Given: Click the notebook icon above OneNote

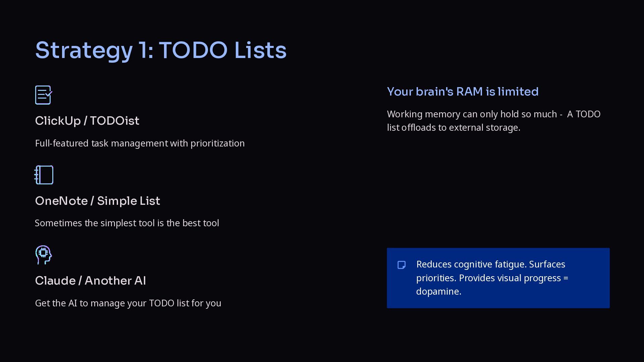Looking at the screenshot, I should tap(44, 175).
